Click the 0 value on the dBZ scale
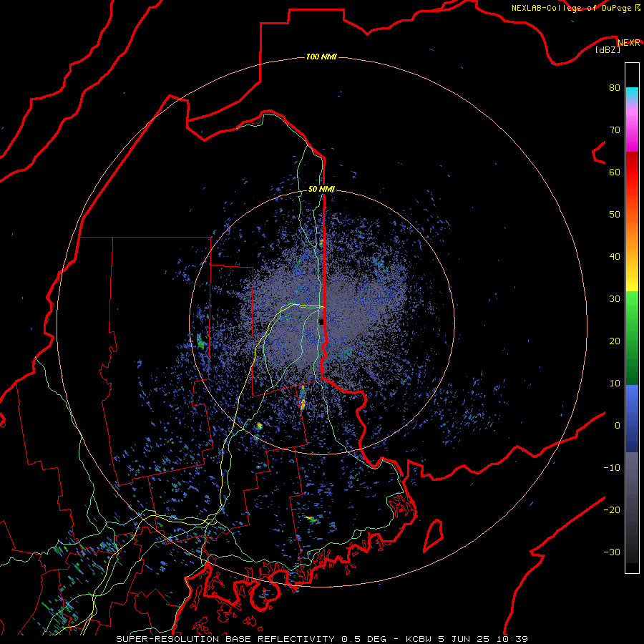This screenshot has height=644, width=644. coord(618,426)
